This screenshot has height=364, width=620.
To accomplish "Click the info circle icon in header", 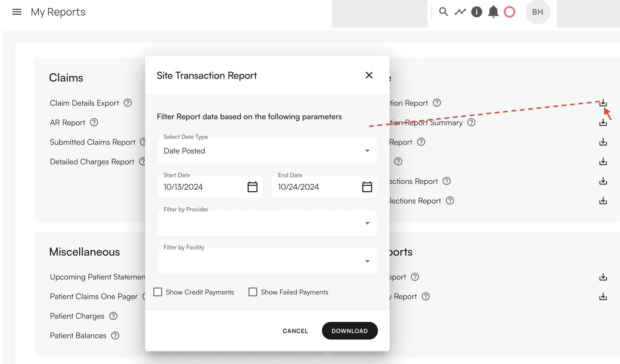I will 477,12.
